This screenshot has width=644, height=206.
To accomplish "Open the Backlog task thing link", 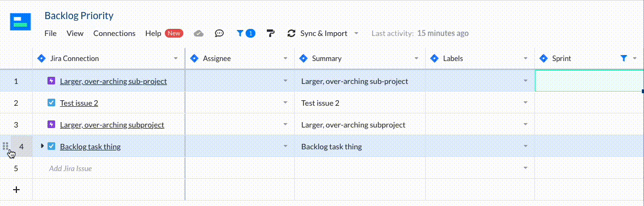I will pos(91,147).
